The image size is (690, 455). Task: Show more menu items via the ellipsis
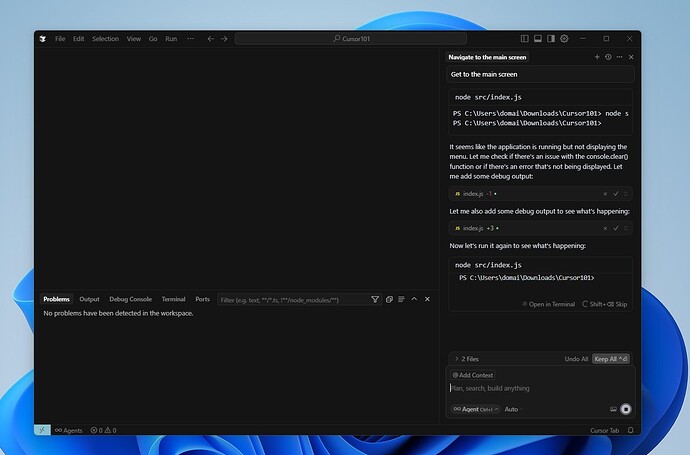click(x=191, y=39)
